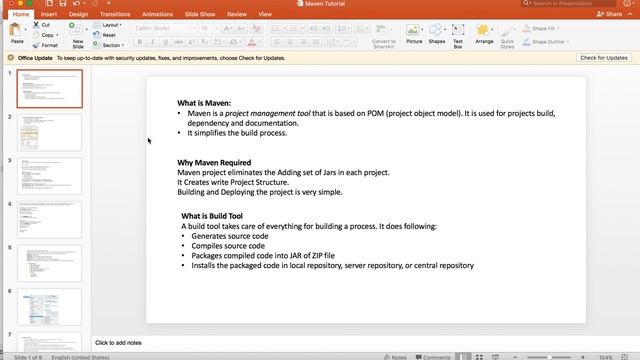
Task: Click the Cut scissors icon
Action: point(36,25)
